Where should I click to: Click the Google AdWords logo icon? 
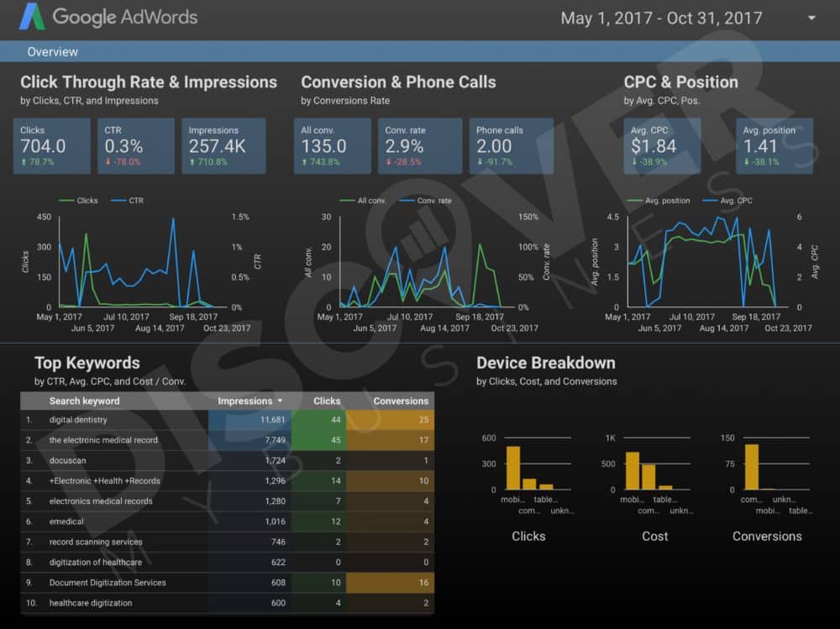coord(32,17)
